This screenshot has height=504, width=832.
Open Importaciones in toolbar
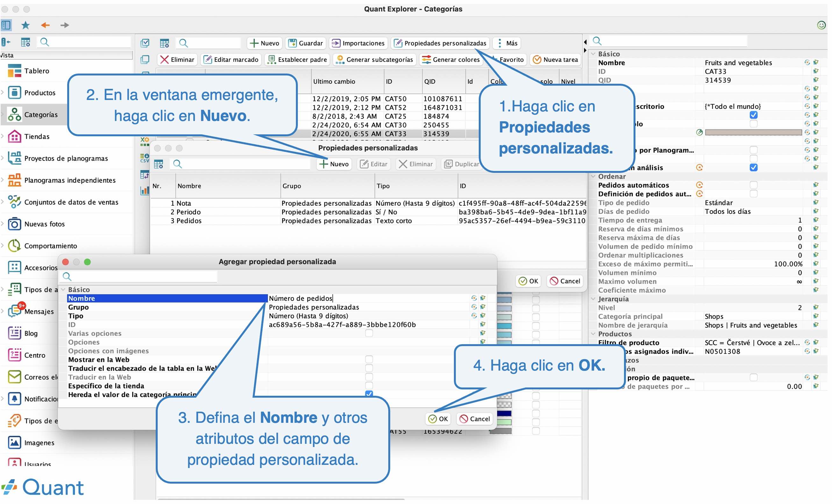(358, 43)
